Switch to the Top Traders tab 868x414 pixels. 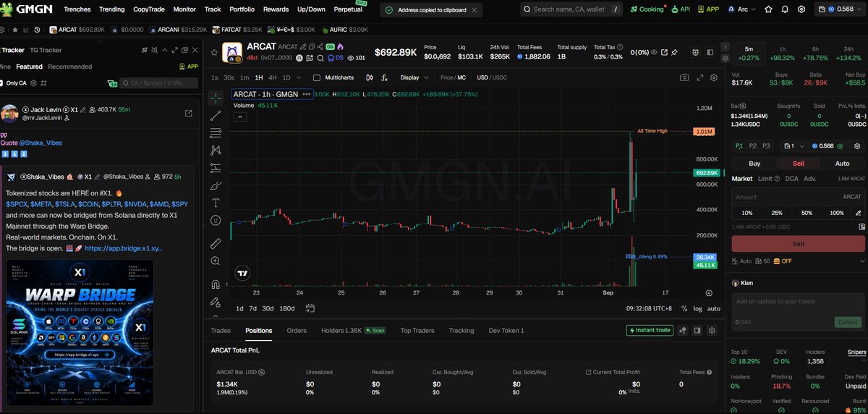(417, 330)
